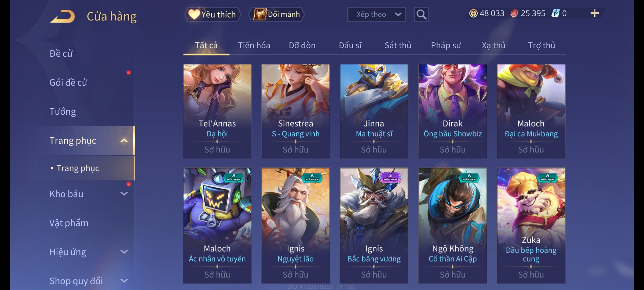Switch to the Sát thủ tab
The width and height of the screenshot is (644, 290).
(398, 45)
